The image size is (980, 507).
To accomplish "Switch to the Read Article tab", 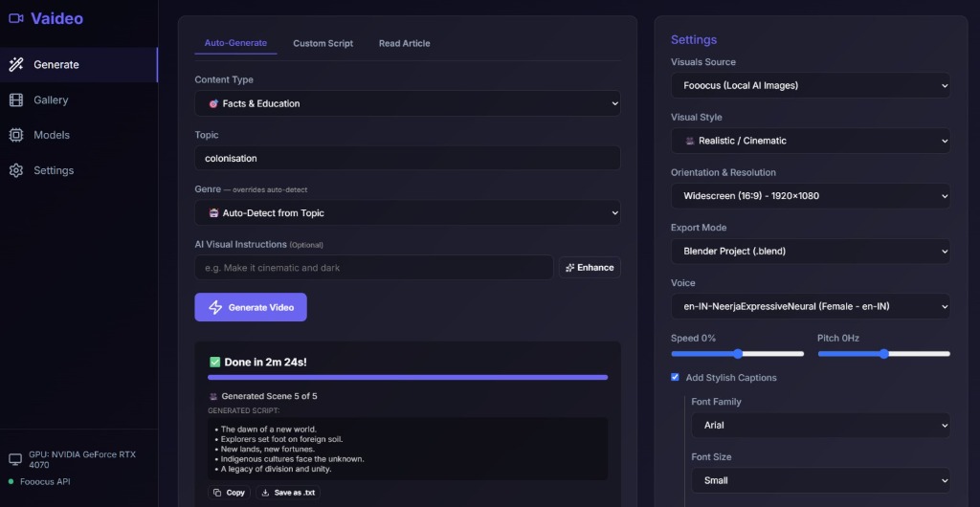I will click(x=405, y=43).
